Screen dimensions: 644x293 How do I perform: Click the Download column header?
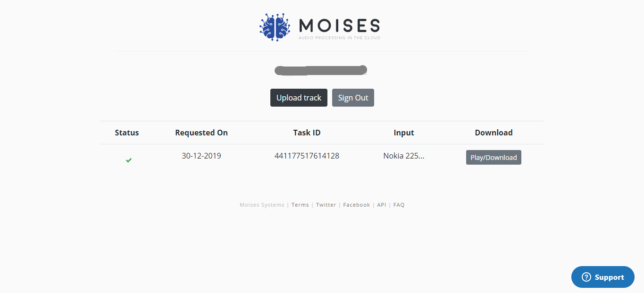tap(493, 133)
